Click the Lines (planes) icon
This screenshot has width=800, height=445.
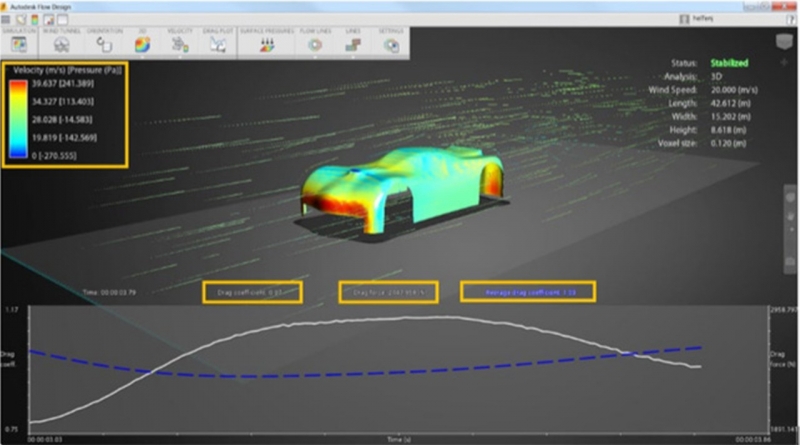point(352,44)
